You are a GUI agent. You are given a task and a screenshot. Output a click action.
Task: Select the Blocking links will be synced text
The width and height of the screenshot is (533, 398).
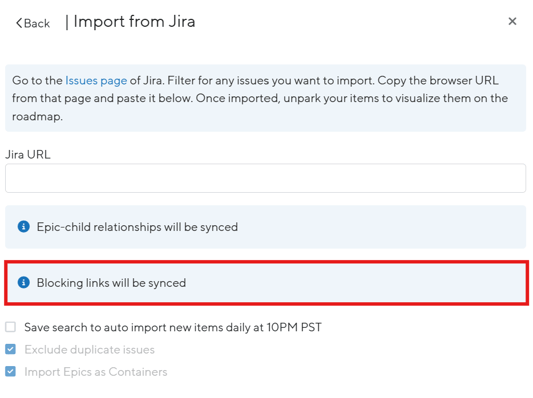111,283
